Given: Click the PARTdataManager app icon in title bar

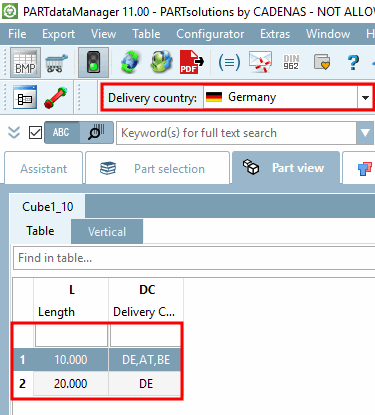Looking at the screenshot, I should [10, 11].
